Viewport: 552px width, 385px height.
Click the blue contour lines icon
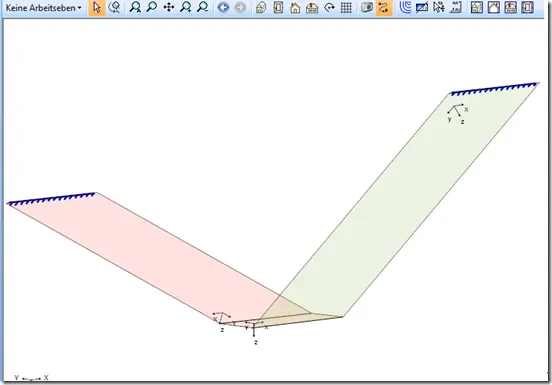[x=406, y=7]
